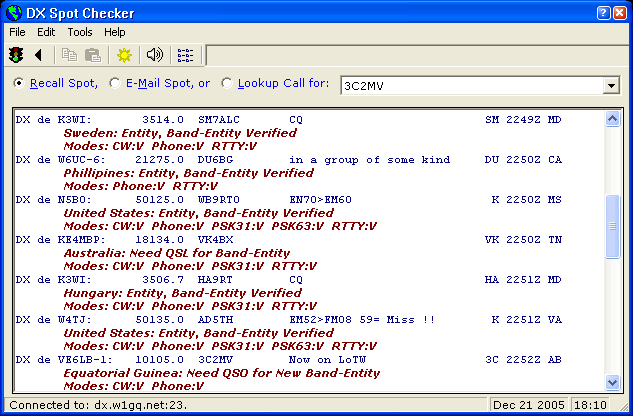Screen dimensions: 633x416
Task: Click the black left arrow toolbar icon
Action: pyautogui.click(x=38, y=55)
